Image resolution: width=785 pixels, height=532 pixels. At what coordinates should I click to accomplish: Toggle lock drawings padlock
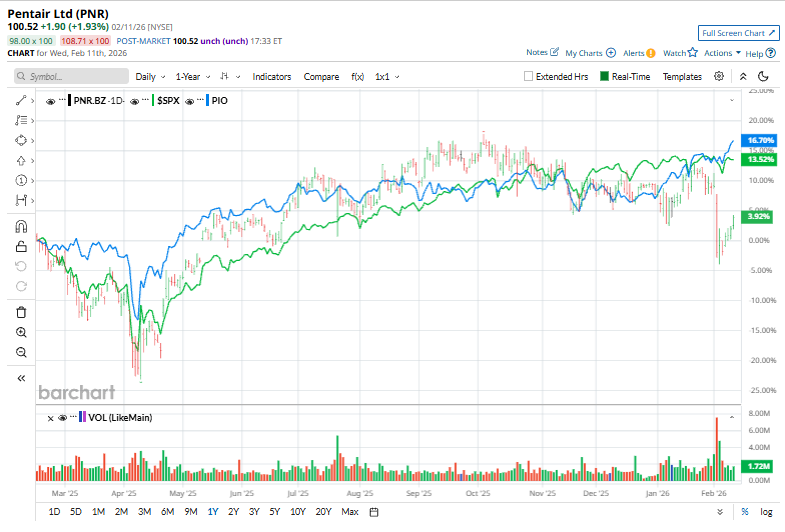pos(21,246)
